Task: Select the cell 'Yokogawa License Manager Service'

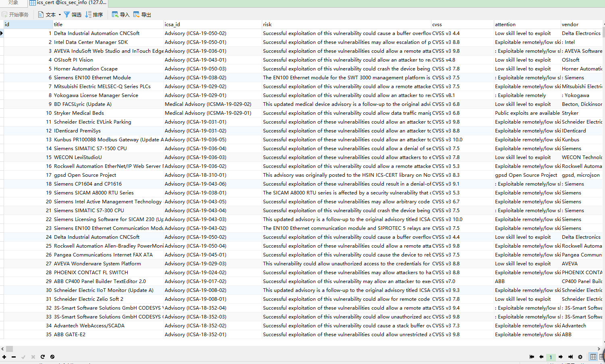Action: tap(108, 95)
